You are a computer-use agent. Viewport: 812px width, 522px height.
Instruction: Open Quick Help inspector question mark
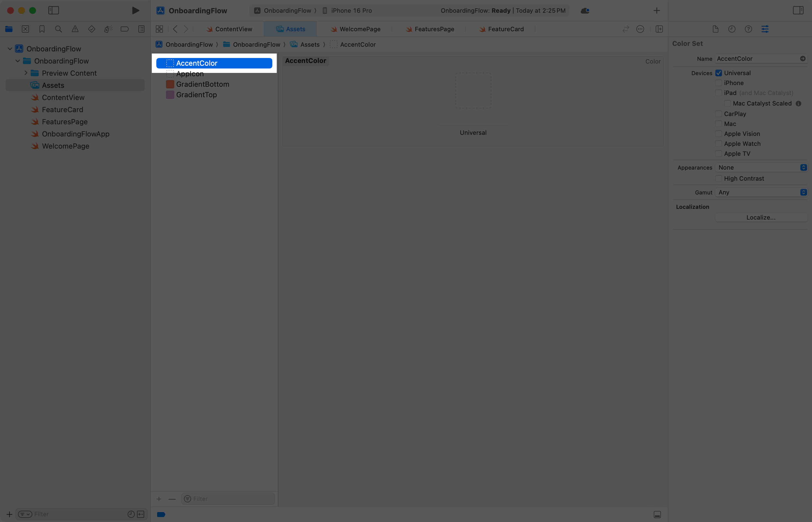[749, 29]
